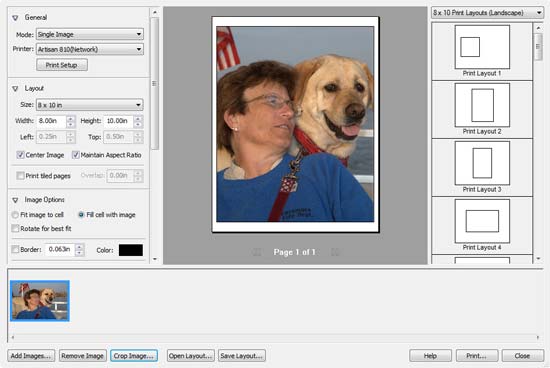Click the Print Setup button
Image resolution: width=550 pixels, height=368 pixels.
(62, 65)
